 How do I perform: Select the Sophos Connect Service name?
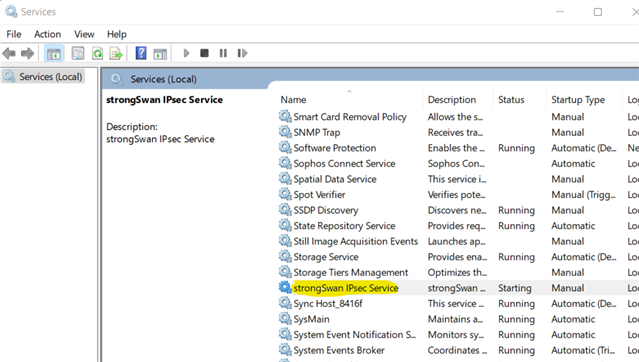coord(344,163)
